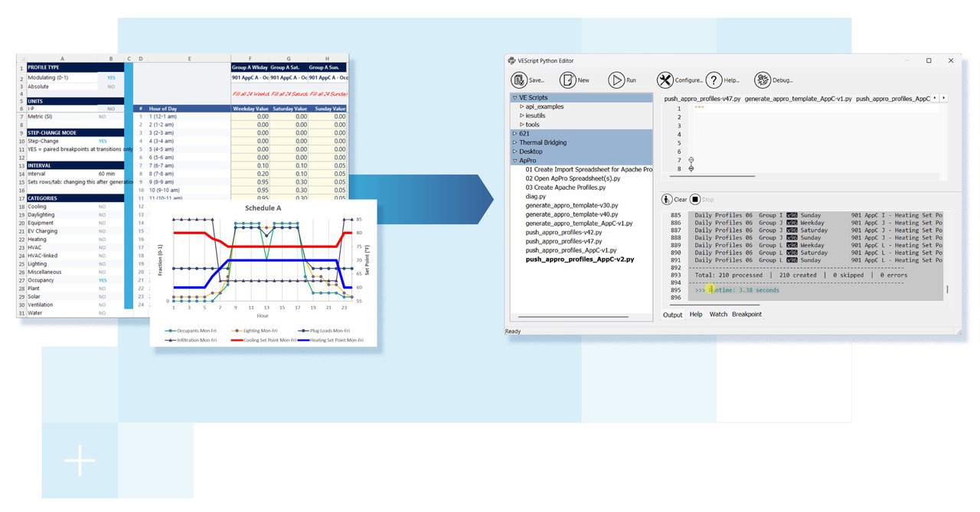Select push_appro_profiles-v47.py in the tree
This screenshot has width=980, height=512.
click(x=563, y=242)
